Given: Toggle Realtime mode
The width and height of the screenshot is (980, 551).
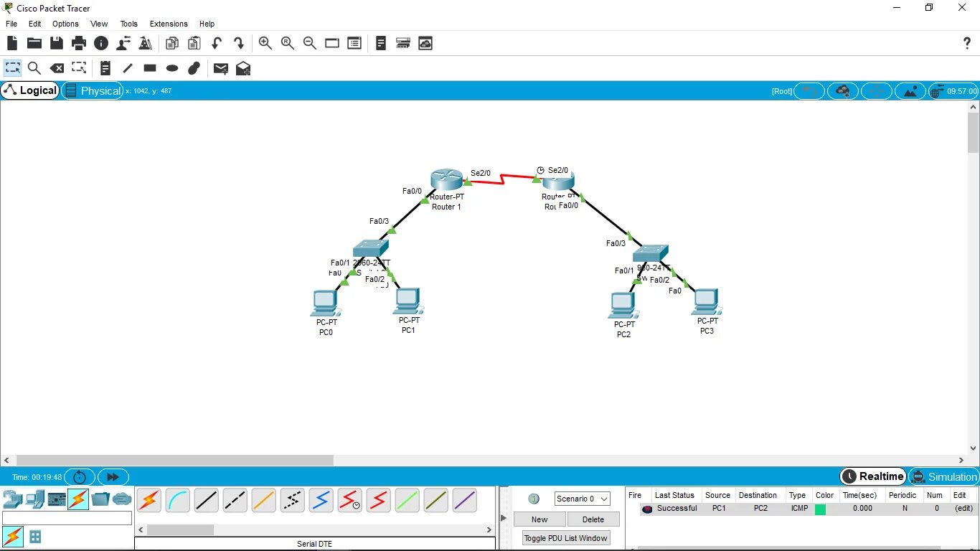Looking at the screenshot, I should tap(873, 476).
